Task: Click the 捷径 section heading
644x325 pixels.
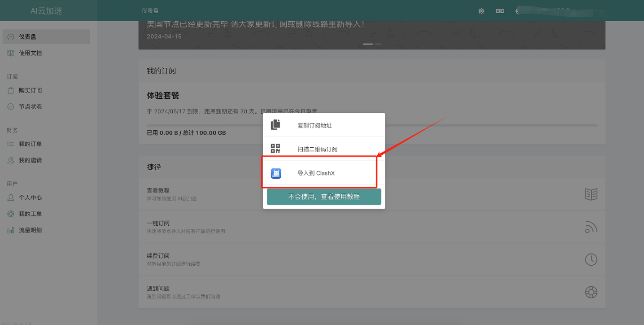Action: point(154,167)
